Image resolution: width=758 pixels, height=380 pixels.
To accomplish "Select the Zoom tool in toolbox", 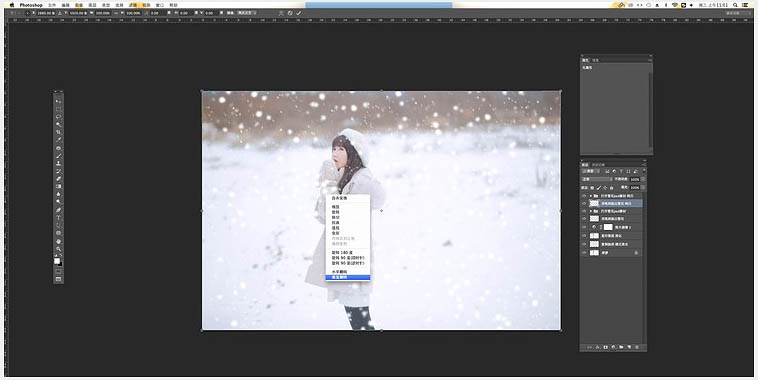I will (x=58, y=249).
